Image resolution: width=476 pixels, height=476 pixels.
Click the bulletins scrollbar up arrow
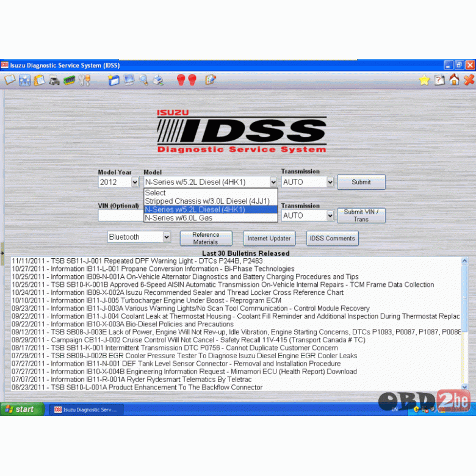tap(464, 261)
